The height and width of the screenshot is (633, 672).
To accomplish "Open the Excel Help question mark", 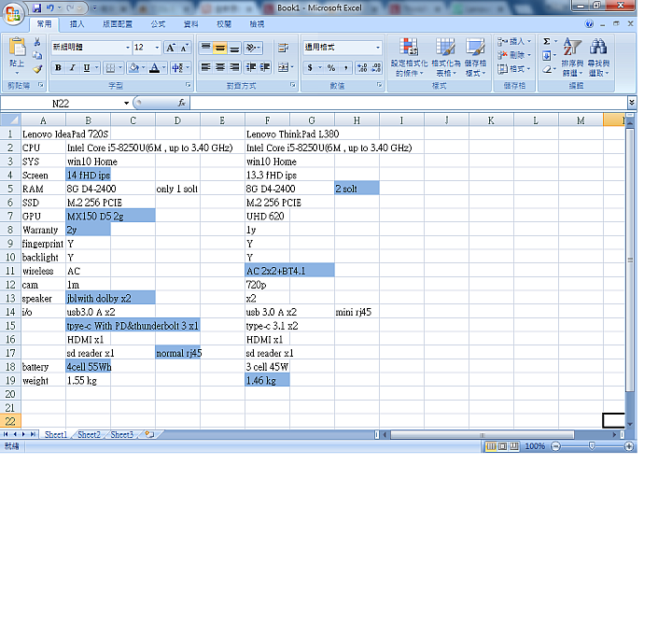I will point(589,24).
